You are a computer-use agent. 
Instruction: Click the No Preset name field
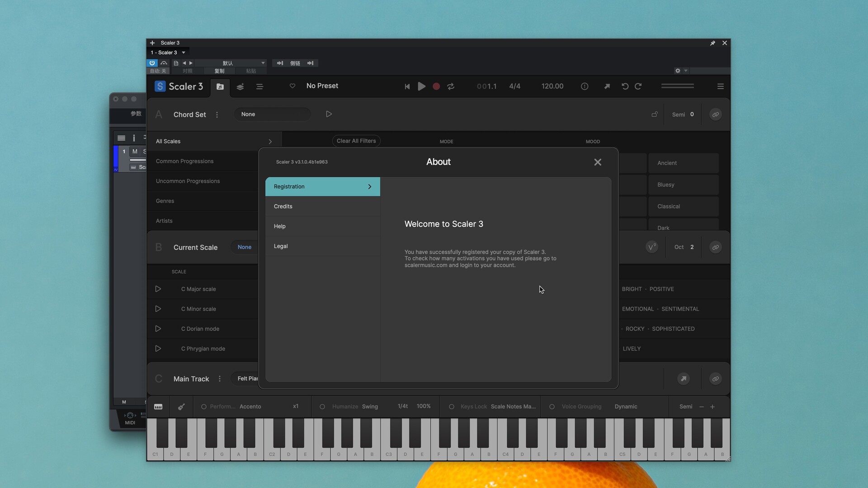[322, 86]
